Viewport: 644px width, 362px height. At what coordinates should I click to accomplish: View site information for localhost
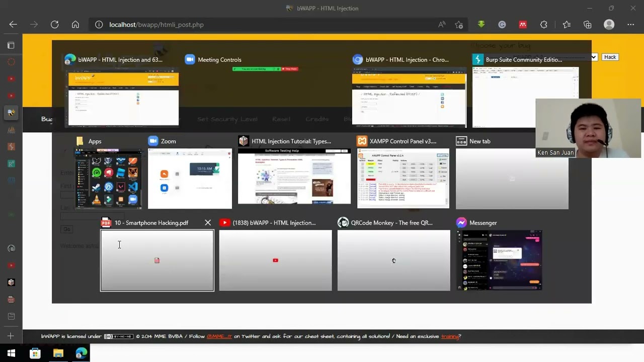click(x=99, y=25)
